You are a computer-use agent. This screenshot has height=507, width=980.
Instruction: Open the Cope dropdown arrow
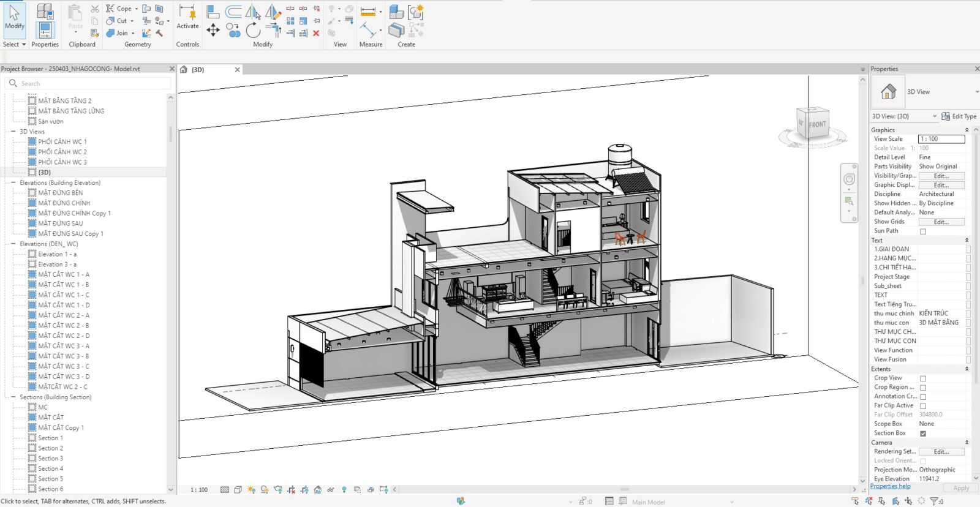tap(137, 9)
